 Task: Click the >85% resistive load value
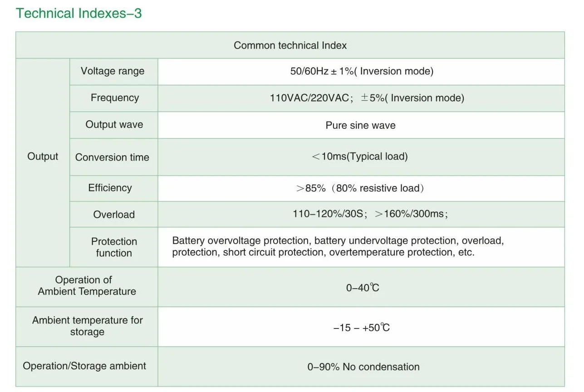tap(360, 188)
